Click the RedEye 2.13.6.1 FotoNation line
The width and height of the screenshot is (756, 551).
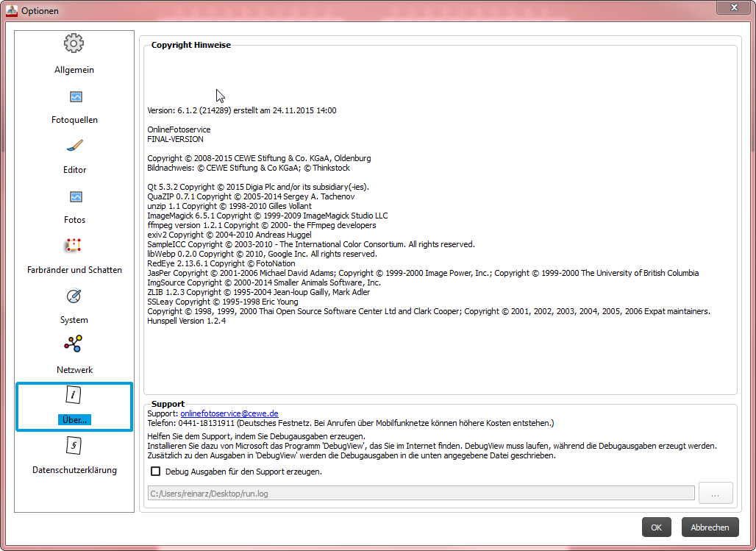tap(221, 263)
